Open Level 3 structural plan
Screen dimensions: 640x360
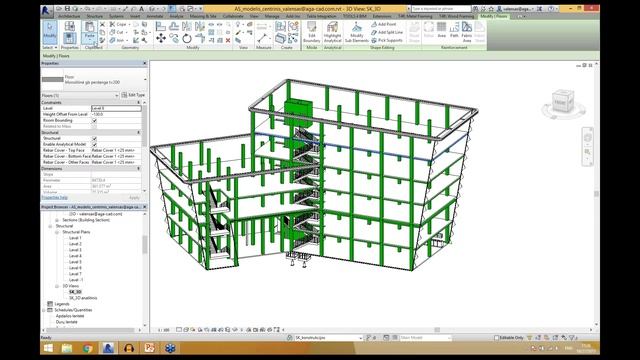[75, 250]
